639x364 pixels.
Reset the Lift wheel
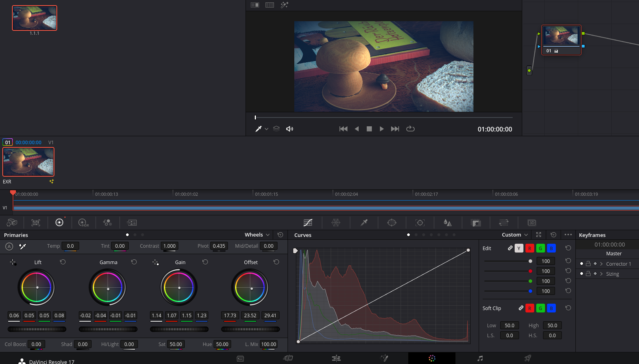point(63,262)
